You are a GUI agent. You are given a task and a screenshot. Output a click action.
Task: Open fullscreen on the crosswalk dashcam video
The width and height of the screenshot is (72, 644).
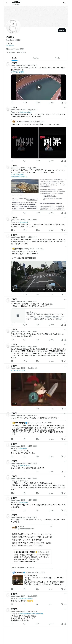pyautogui.click(x=64, y=289)
